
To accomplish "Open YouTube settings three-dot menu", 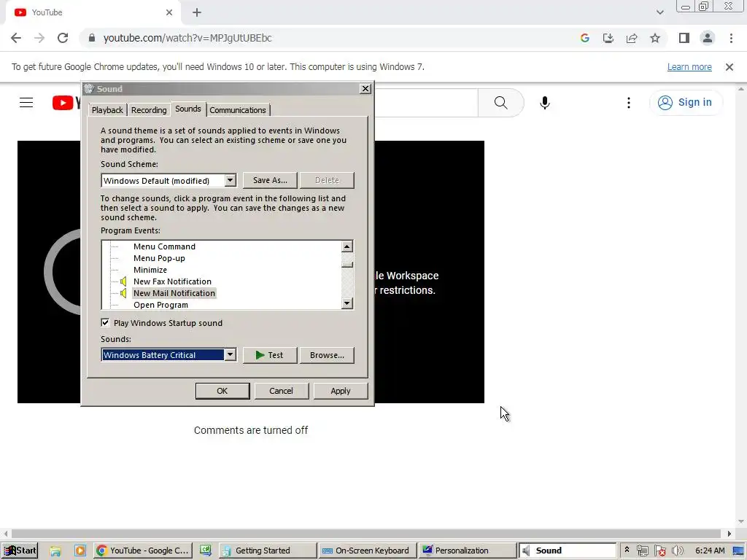I will click(629, 102).
